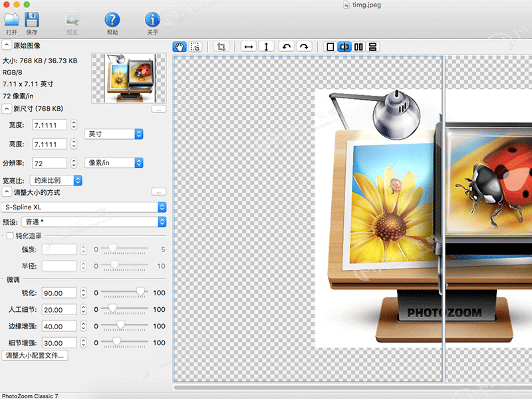Click the 锐化 stepper arrows
Viewport: 532px width, 399px height.
tap(84, 293)
